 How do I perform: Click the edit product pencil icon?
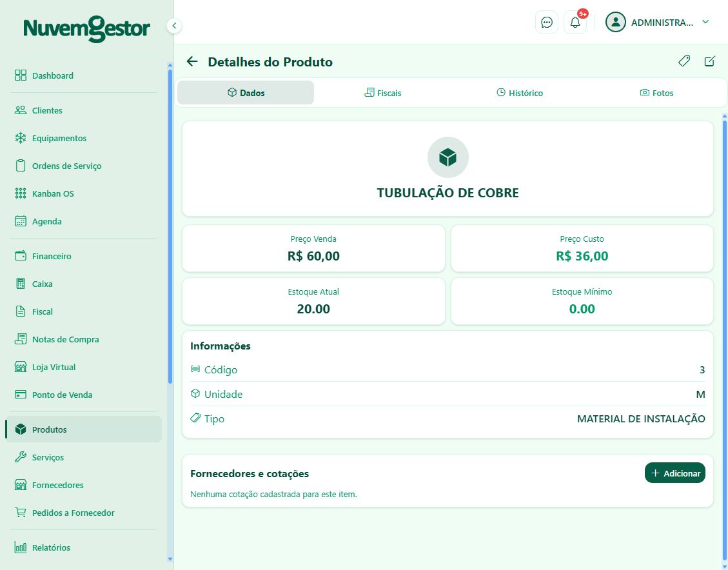709,61
